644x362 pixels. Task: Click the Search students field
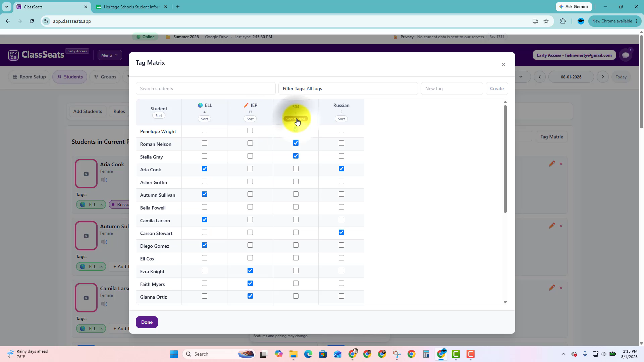point(206,88)
